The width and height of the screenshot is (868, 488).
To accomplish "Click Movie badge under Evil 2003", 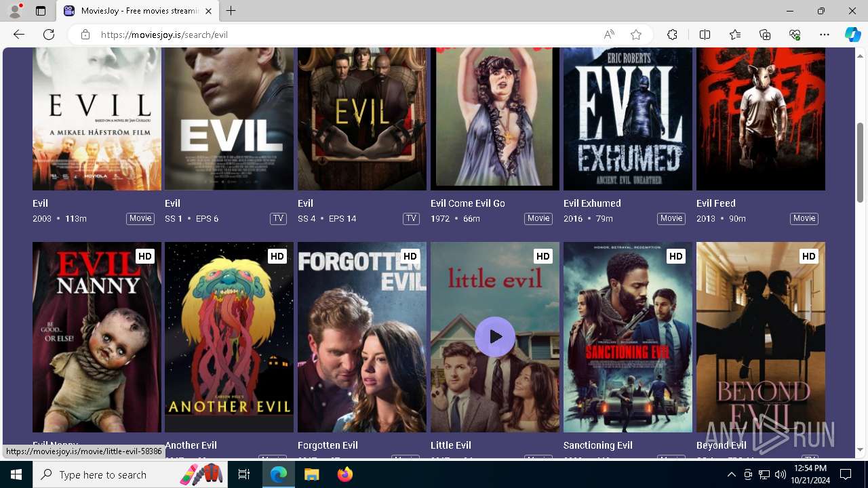I will pyautogui.click(x=140, y=218).
